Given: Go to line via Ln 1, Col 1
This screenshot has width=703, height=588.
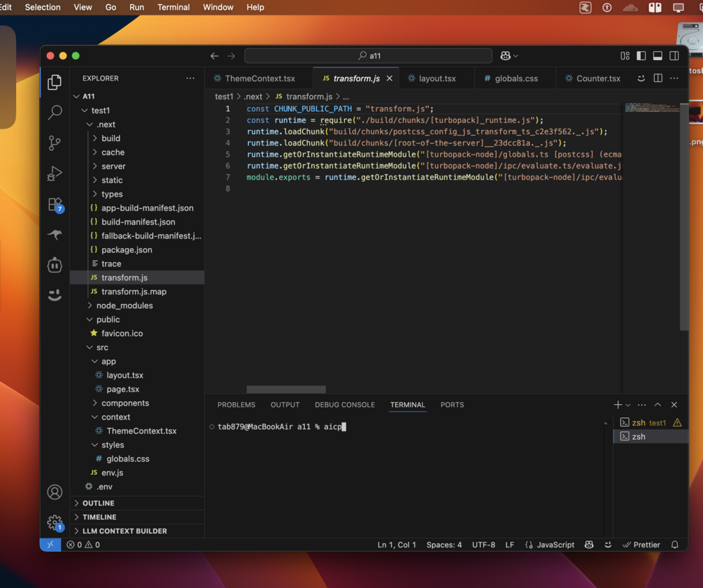Looking at the screenshot, I should (x=397, y=545).
